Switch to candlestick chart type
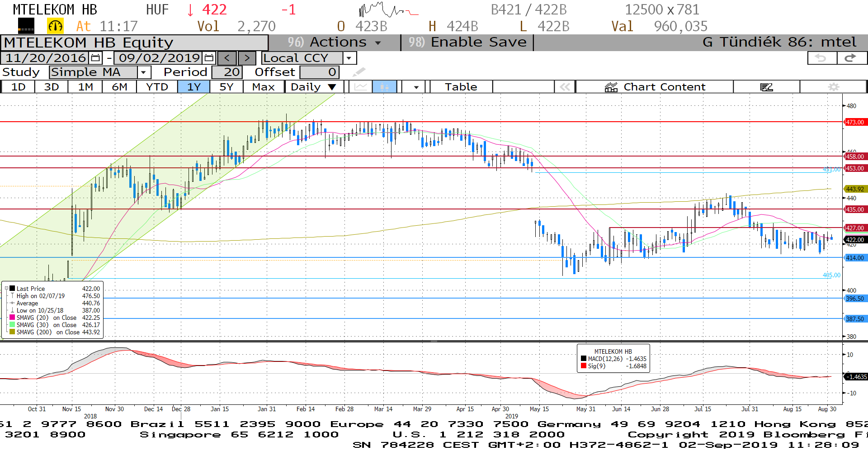The width and height of the screenshot is (868, 470). click(384, 87)
